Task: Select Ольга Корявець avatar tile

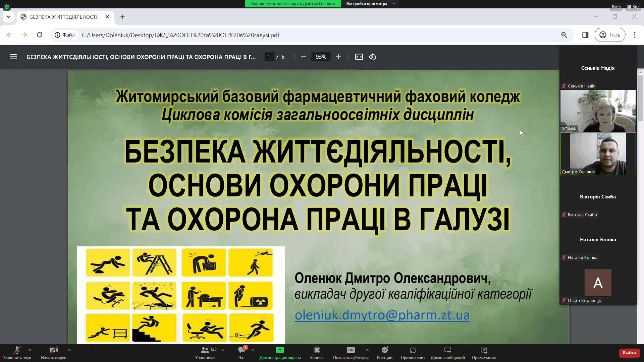Action: click(598, 283)
